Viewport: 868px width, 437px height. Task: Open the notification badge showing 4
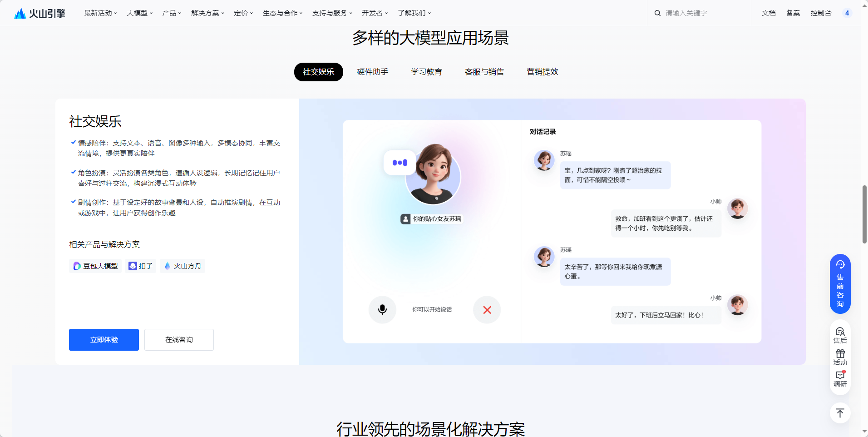(x=847, y=13)
